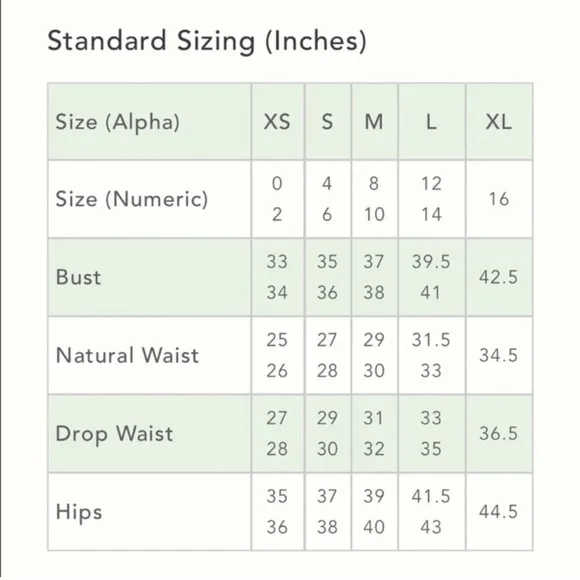Click the Natural Waist row label
580x580 pixels.
point(127,355)
